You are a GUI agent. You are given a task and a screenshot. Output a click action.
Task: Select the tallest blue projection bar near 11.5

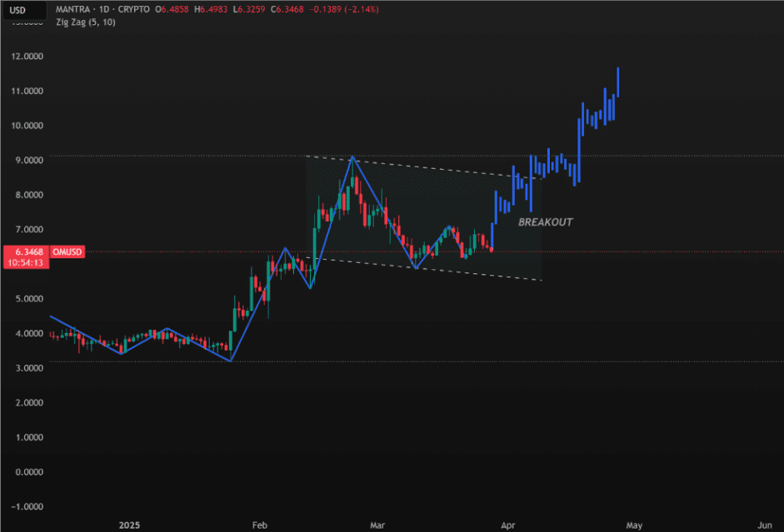point(618,82)
